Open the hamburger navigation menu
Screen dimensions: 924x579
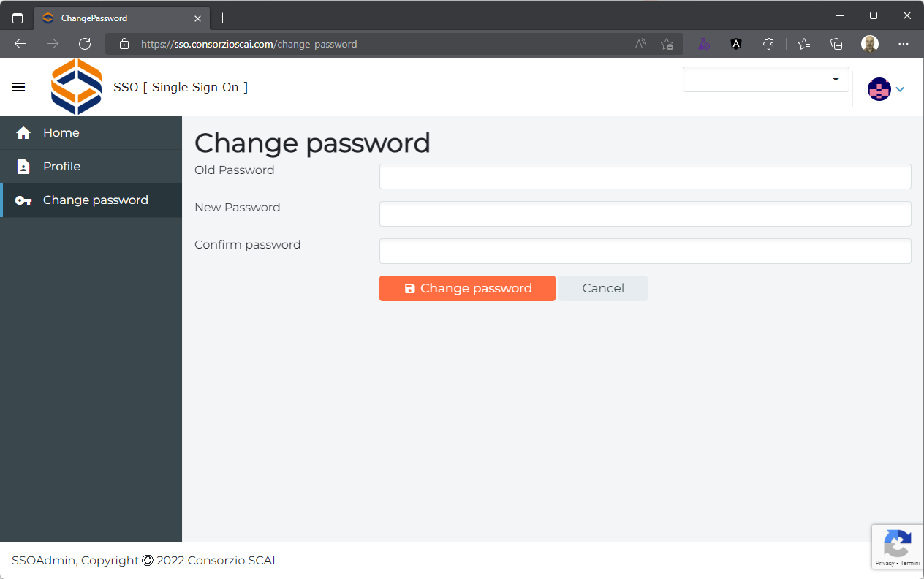coord(18,86)
